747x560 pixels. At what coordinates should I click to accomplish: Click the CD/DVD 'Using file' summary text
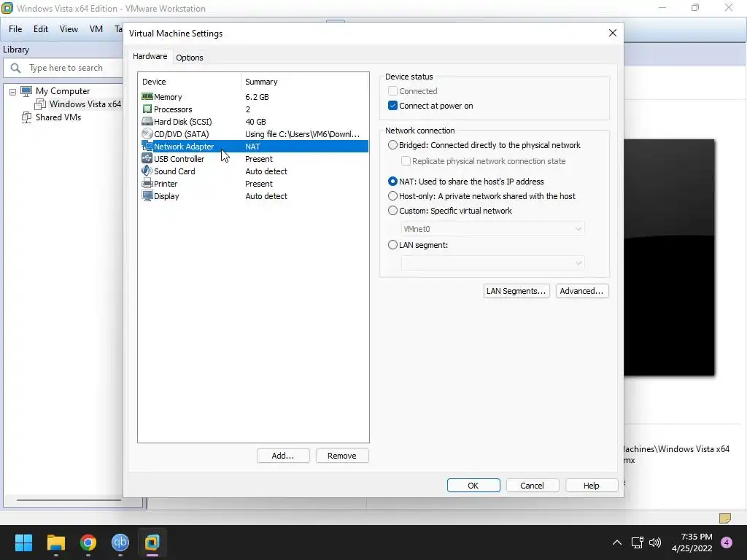point(302,134)
